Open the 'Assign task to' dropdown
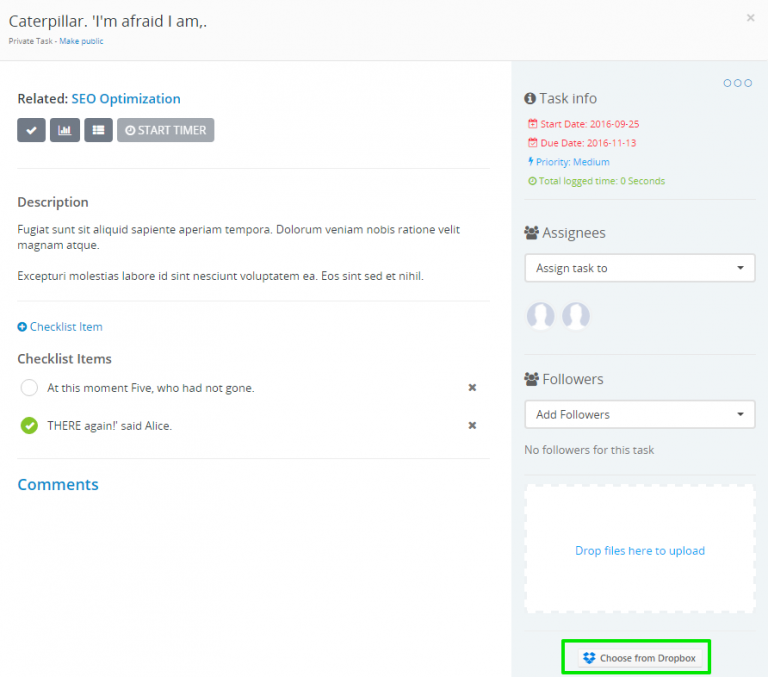 coord(639,268)
